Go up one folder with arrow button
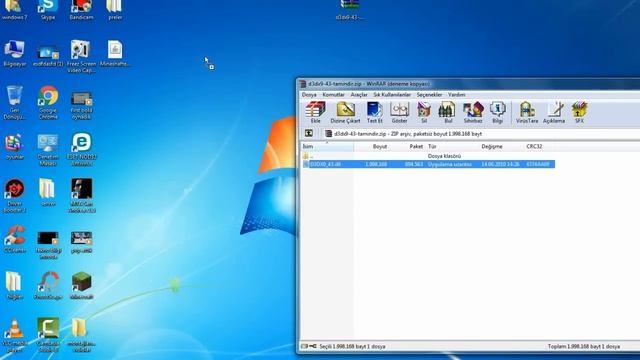Image resolution: width=640 pixels, height=360 pixels. coord(309,133)
